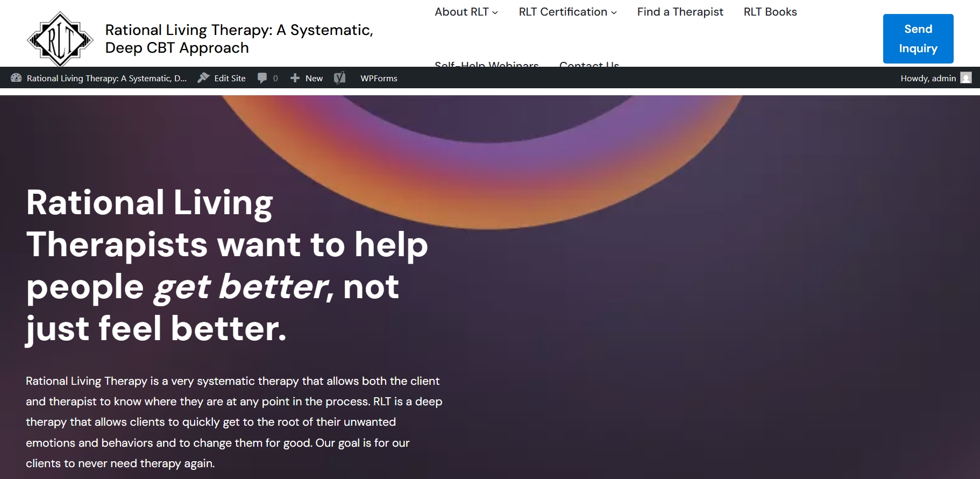Open the Yoast SEO icon in admin bar

coord(339,78)
